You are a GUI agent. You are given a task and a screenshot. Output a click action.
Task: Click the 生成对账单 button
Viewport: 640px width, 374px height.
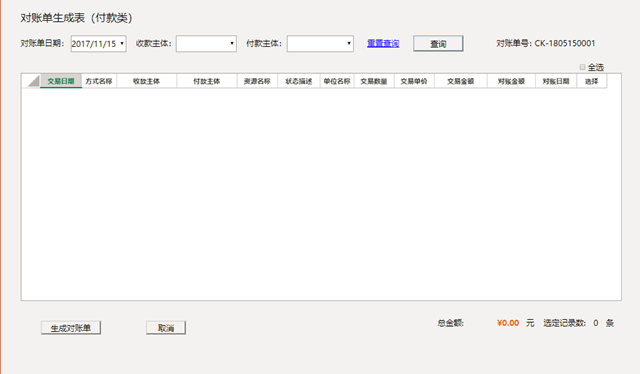71,328
